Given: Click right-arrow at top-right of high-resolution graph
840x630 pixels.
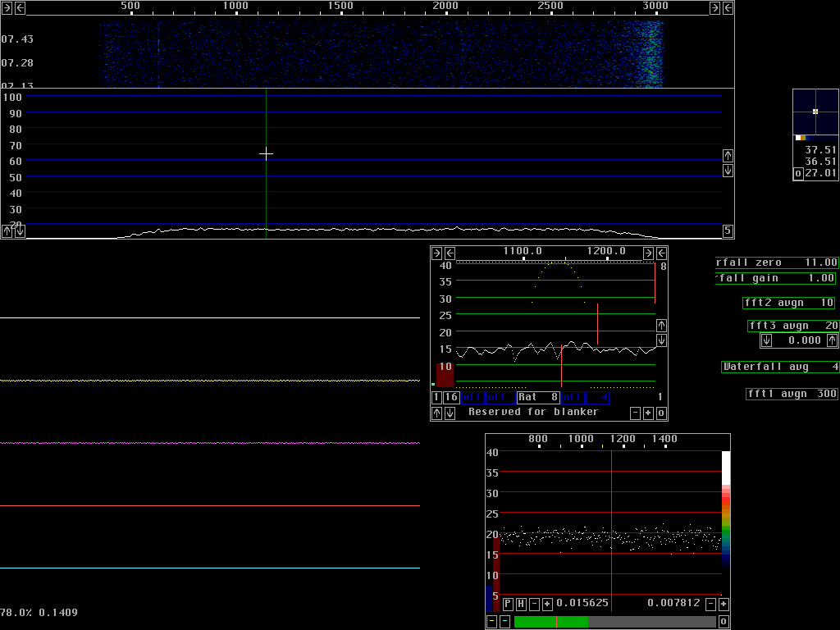Looking at the screenshot, I should [648, 253].
